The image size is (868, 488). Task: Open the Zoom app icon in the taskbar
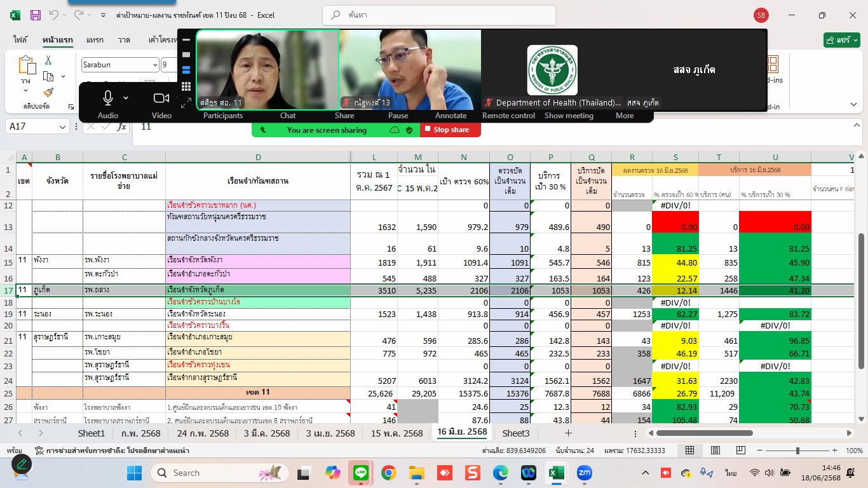(x=584, y=473)
